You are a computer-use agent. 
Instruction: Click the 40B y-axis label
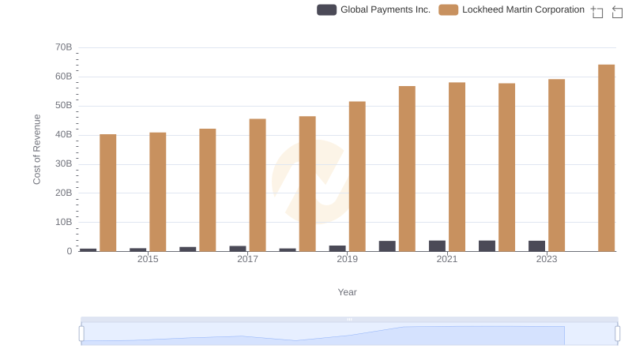[x=64, y=134]
